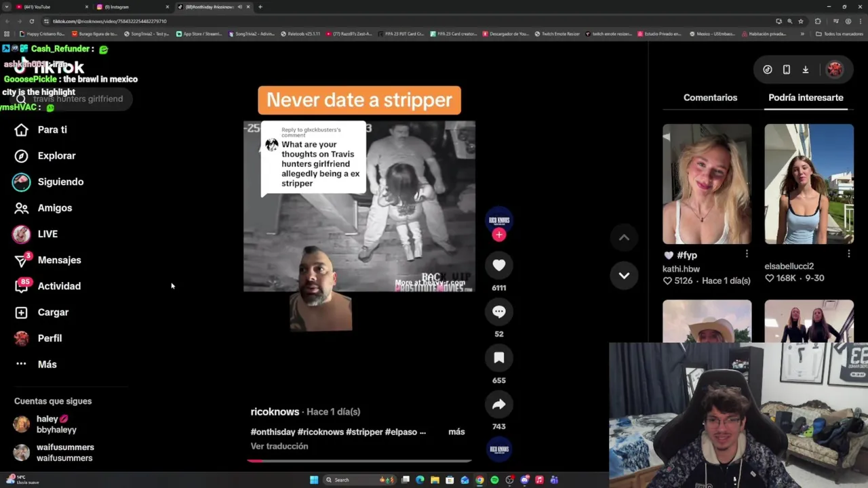Open Discord from the taskbar
868x488 pixels.
[x=524, y=480]
